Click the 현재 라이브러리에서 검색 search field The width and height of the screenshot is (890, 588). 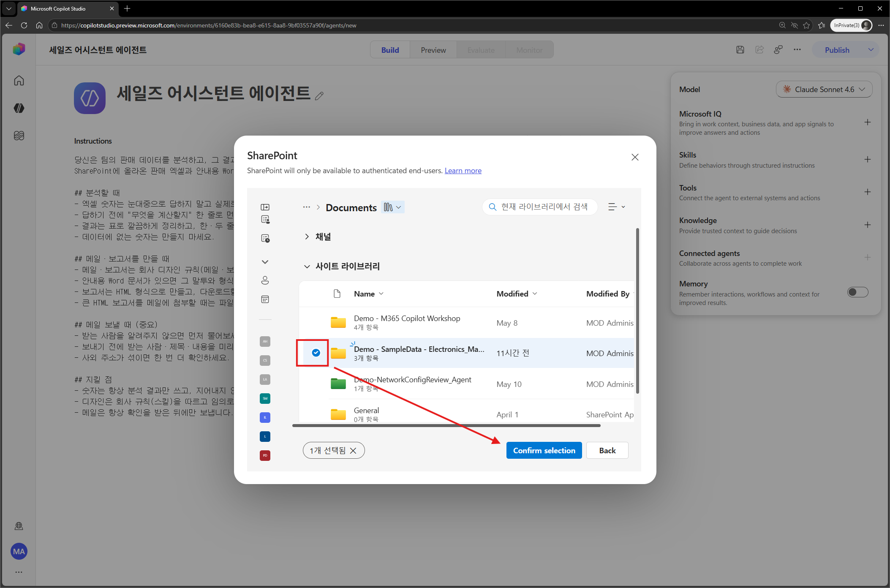click(540, 207)
